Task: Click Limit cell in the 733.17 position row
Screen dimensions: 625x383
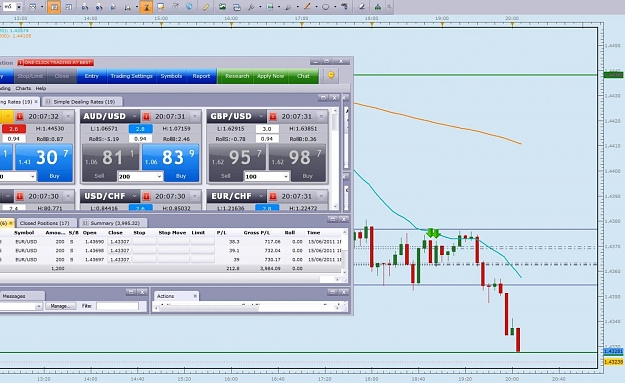Action: [202, 259]
